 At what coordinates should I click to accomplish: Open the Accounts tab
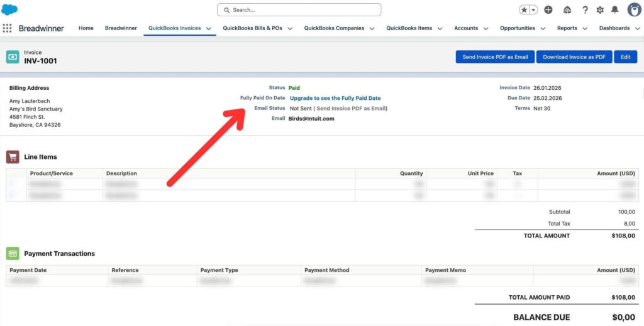pos(466,28)
